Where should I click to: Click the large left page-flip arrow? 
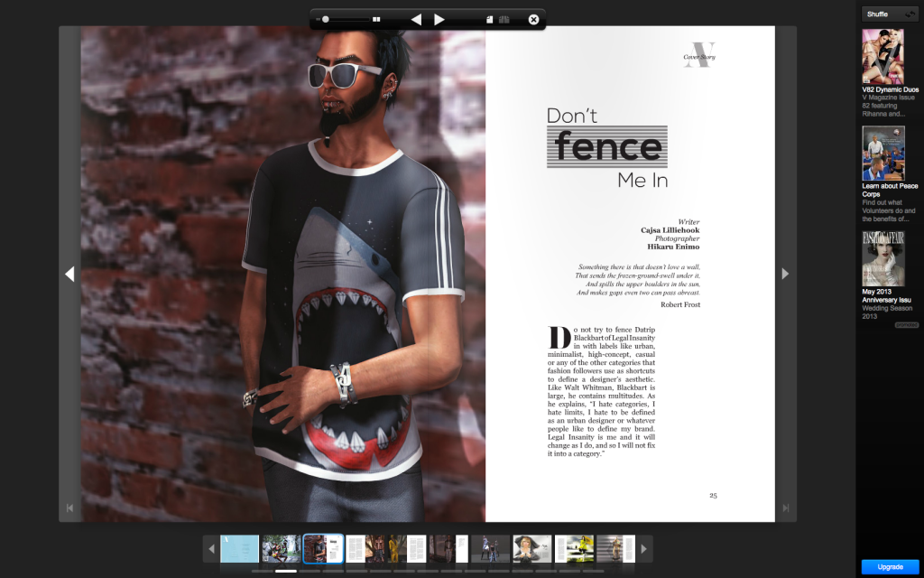[69, 274]
